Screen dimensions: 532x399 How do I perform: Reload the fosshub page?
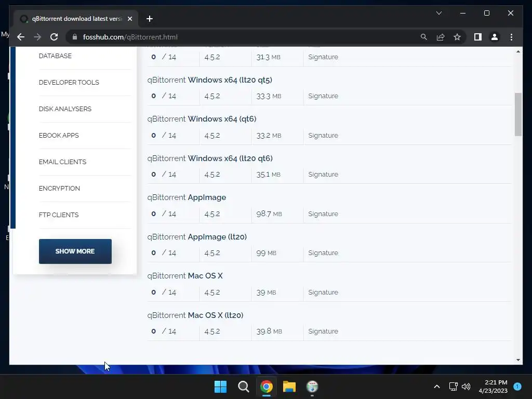point(54,37)
